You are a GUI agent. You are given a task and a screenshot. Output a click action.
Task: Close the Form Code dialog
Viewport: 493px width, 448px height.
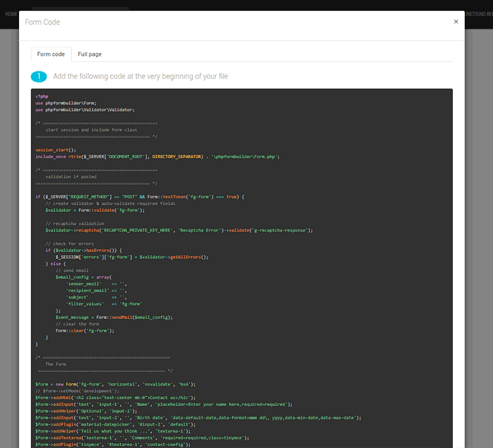(455, 22)
